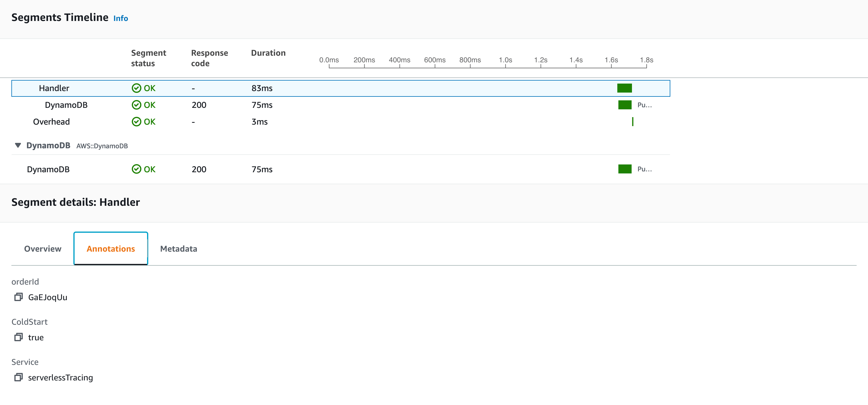Switch to the Overview tab
868x405 pixels.
point(43,249)
